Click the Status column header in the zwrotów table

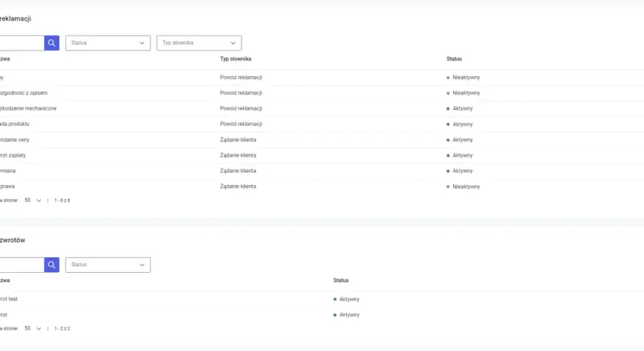point(341,280)
